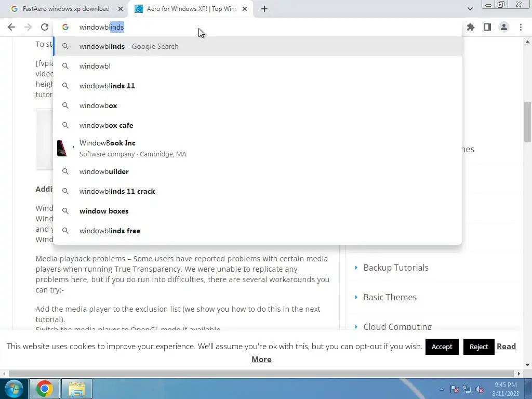Screen dimensions: 532x399
Task: Open the Action Center flag icon
Action: tap(455, 390)
